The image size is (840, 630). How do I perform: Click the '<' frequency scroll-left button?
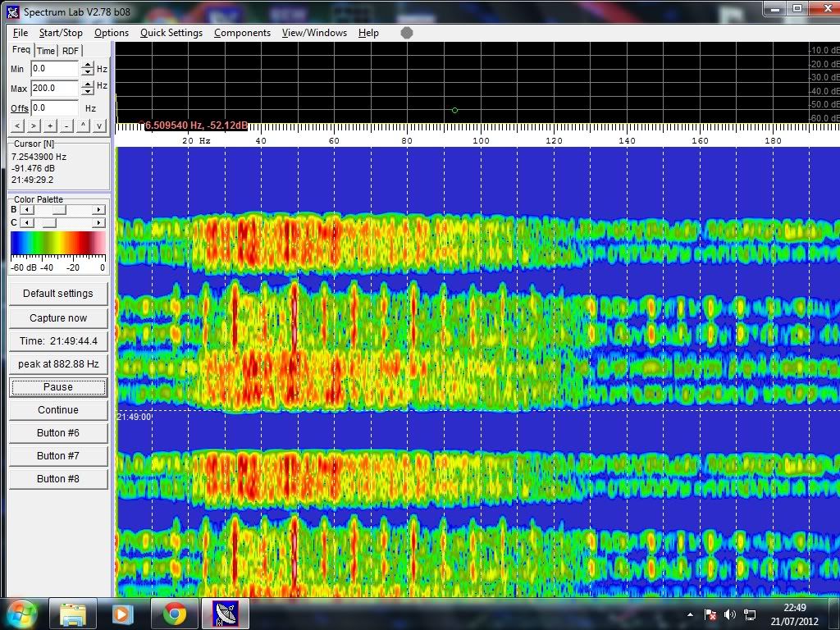(17, 126)
